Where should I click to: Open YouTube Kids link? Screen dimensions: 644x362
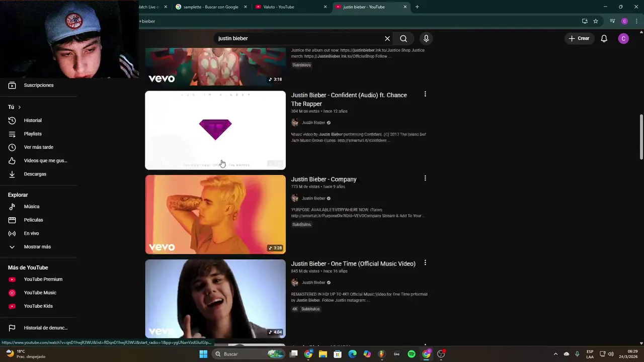[38, 306]
